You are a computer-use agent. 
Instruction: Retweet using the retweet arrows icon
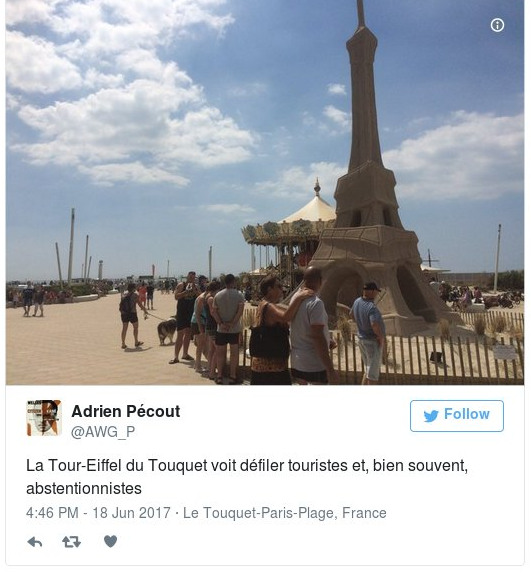tap(71, 542)
